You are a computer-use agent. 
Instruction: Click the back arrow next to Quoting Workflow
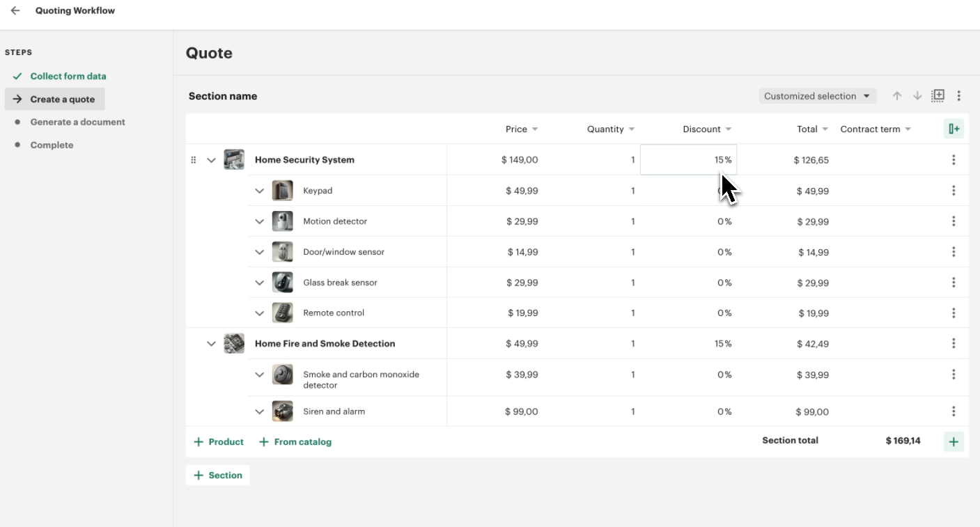[x=15, y=11]
